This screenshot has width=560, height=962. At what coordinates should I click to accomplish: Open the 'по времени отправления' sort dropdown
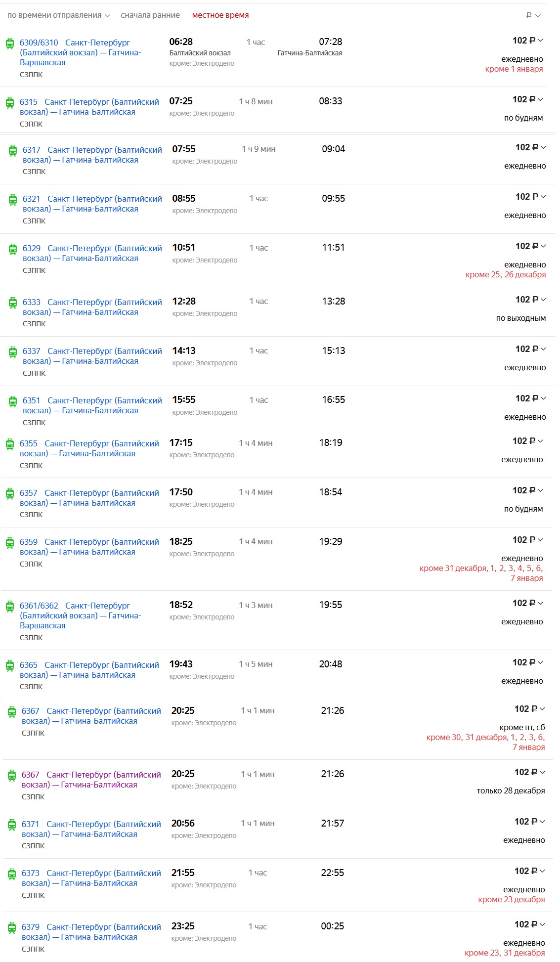pyautogui.click(x=59, y=15)
